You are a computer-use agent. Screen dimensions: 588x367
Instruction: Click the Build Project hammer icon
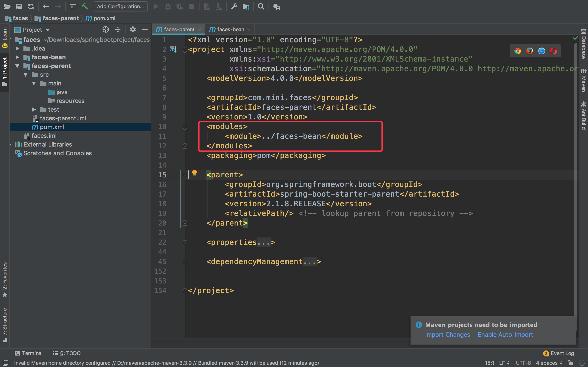(85, 6)
